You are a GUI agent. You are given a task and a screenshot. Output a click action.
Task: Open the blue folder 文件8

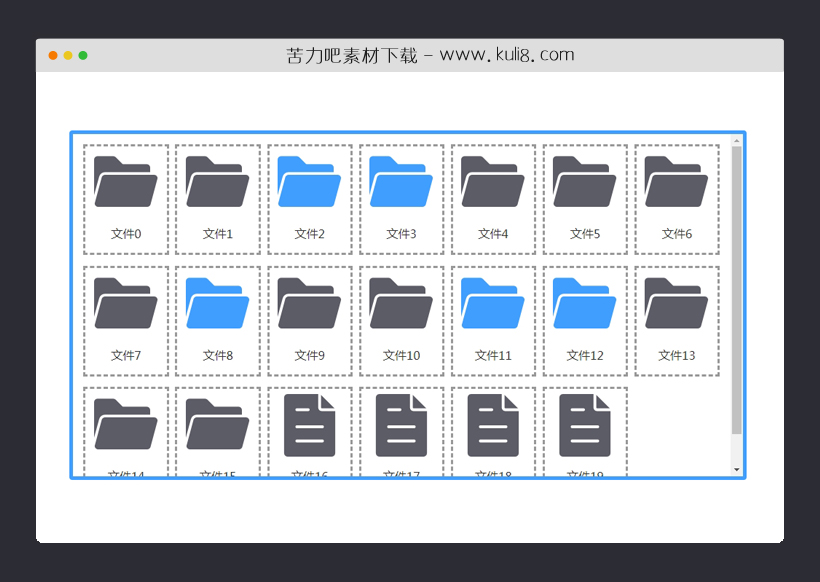[x=217, y=307]
